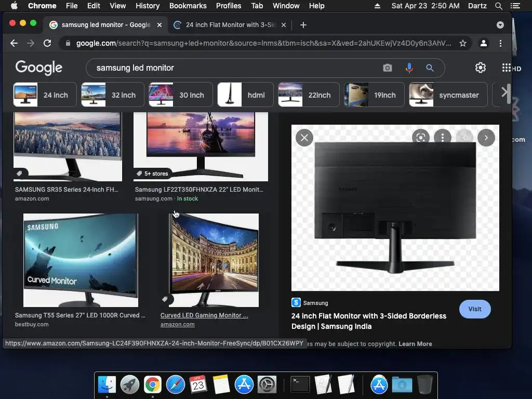Start voice search with microphone icon
The height and width of the screenshot is (399, 532).
[x=409, y=68]
